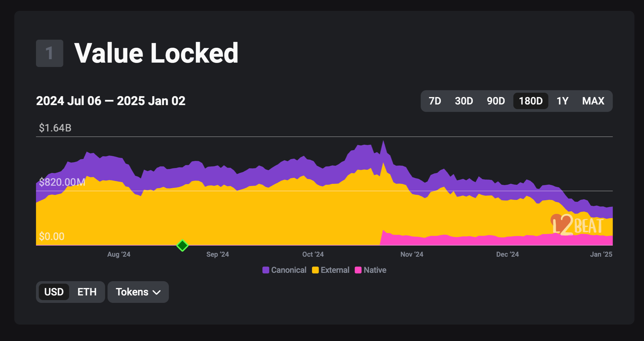Screen dimensions: 644x341
Task: Show the MAX time range
Action: click(x=593, y=101)
